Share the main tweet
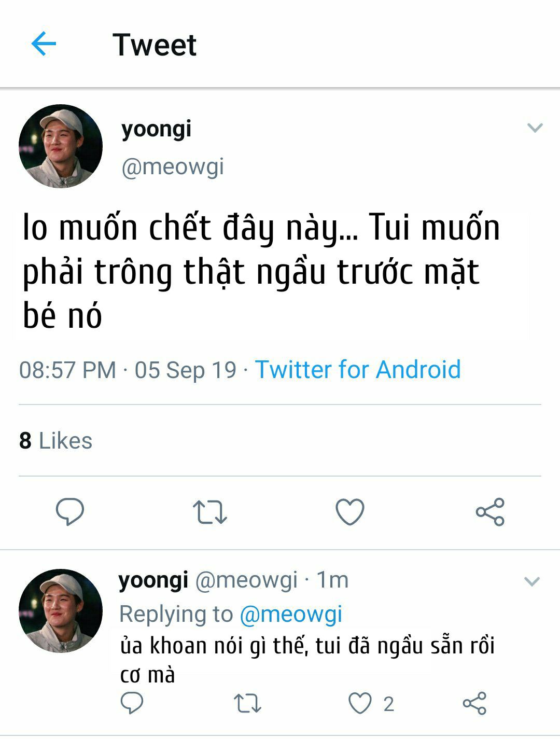Viewport: 560px width, 739px height. [490, 512]
